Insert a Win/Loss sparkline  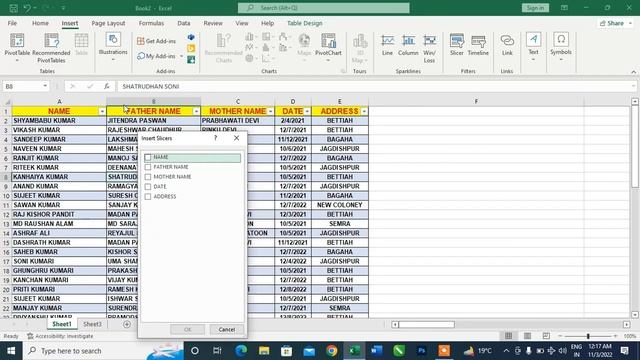pyautogui.click(x=429, y=49)
